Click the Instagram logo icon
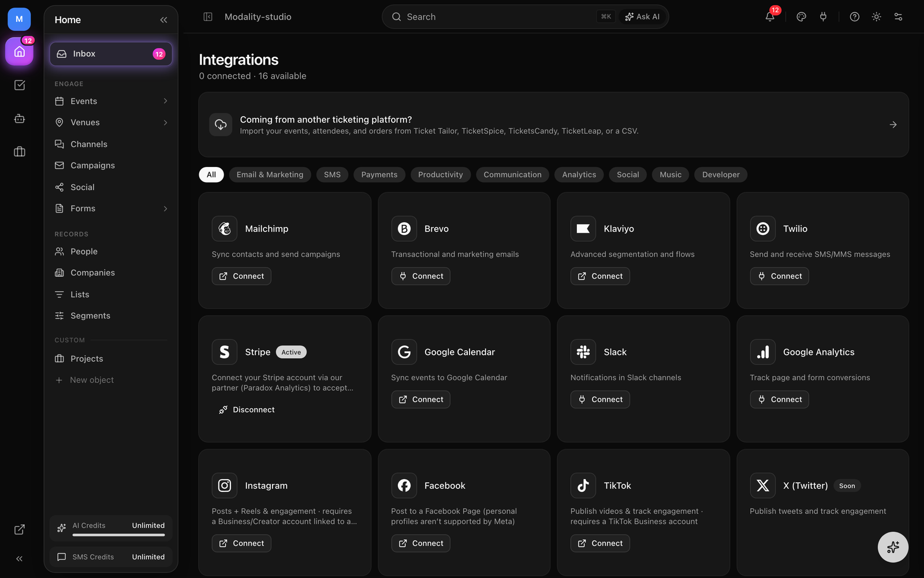This screenshot has width=924, height=578. coord(225,486)
